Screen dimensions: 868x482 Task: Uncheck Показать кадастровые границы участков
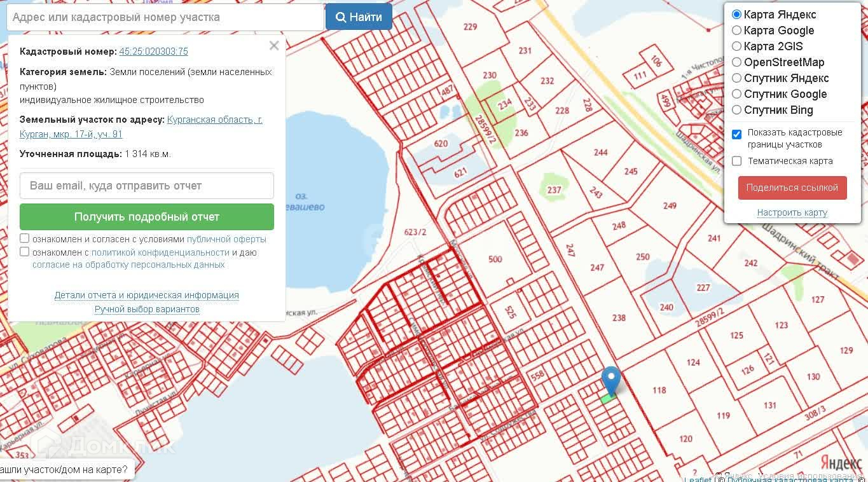point(736,134)
